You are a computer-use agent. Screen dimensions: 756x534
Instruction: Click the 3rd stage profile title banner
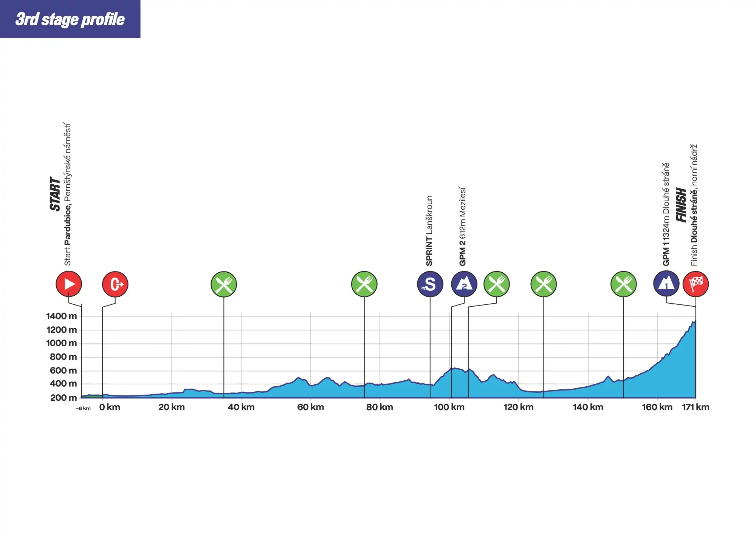[70, 19]
